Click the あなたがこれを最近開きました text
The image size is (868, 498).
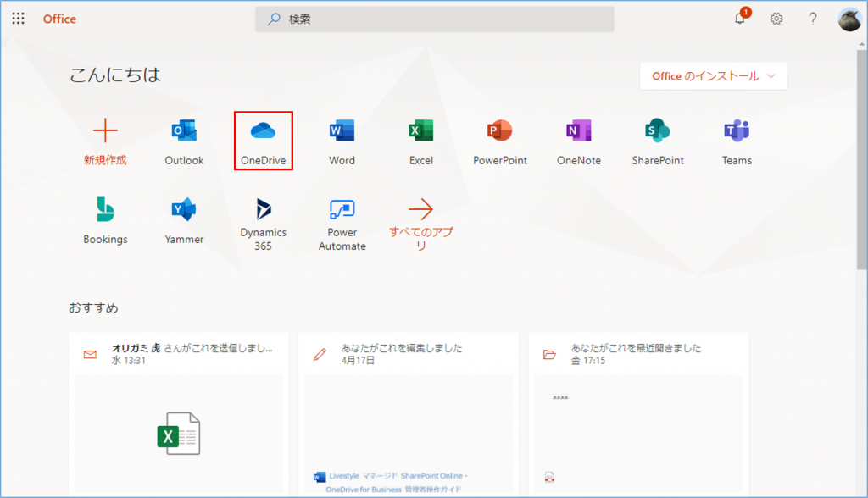636,348
